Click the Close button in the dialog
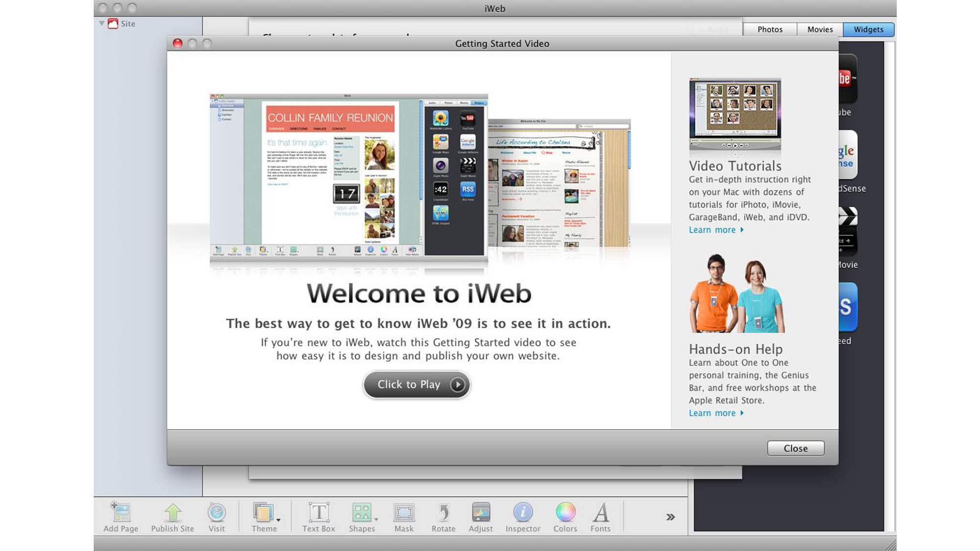This screenshot has height=551, width=980. coord(795,448)
